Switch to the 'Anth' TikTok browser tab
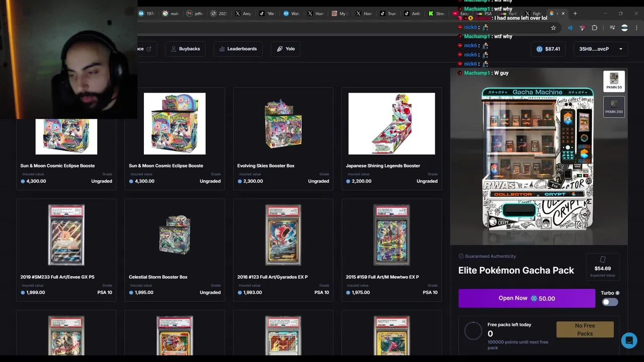Screen dimensions: 644x362 (x=413, y=14)
